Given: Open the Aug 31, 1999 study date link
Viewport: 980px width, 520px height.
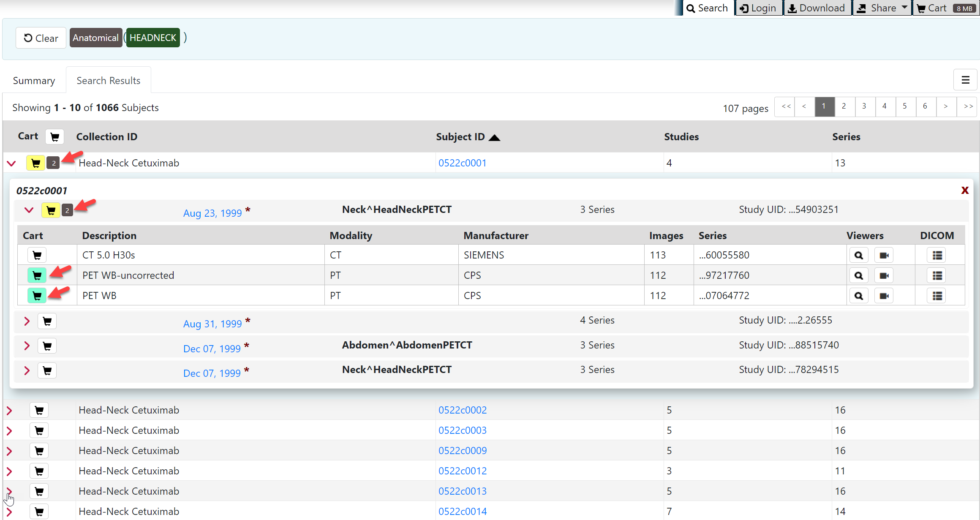Looking at the screenshot, I should click(212, 324).
